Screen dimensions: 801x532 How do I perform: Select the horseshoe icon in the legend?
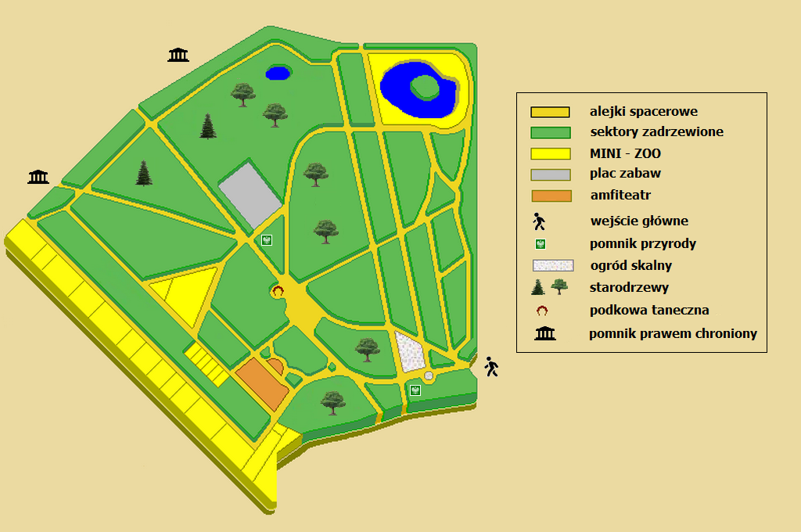coord(542,311)
